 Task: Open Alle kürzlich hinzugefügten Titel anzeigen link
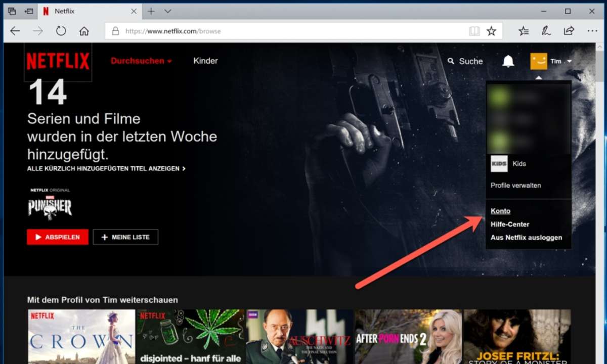(x=106, y=169)
